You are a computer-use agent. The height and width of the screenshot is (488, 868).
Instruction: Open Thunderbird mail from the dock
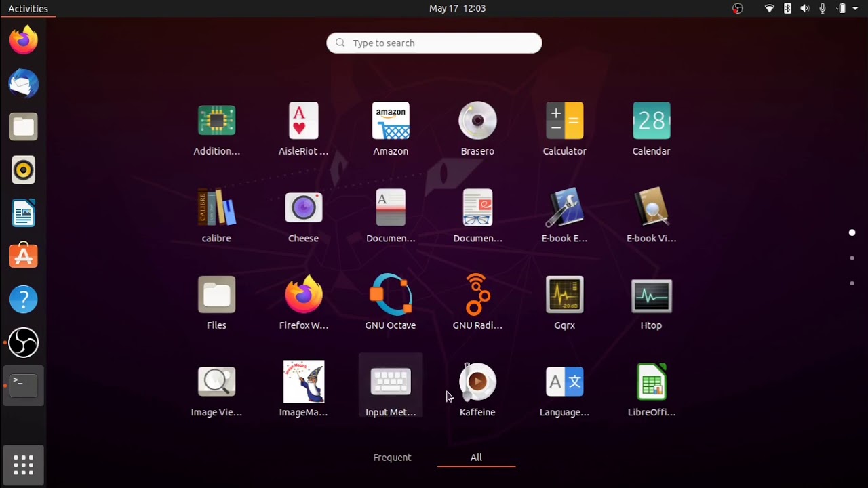tap(24, 83)
